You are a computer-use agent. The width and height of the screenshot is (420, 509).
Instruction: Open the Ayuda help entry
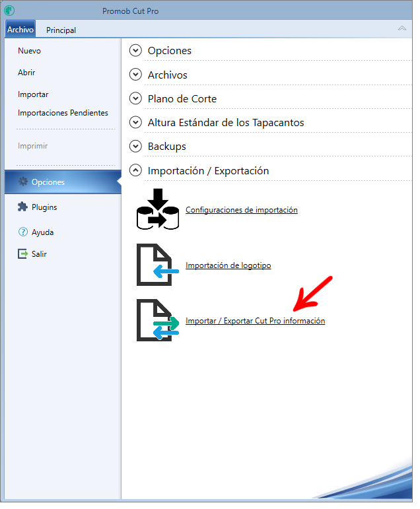(x=42, y=232)
